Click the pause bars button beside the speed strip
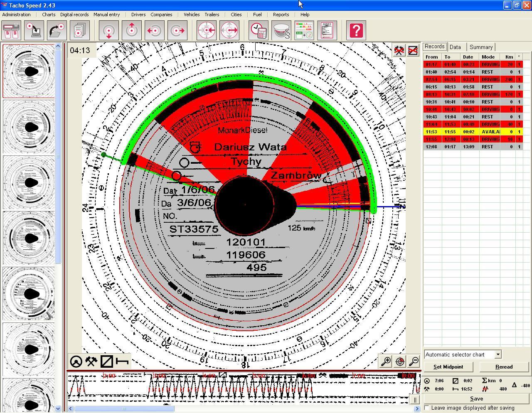Screen dimensions: 532x413 pos(415,400)
